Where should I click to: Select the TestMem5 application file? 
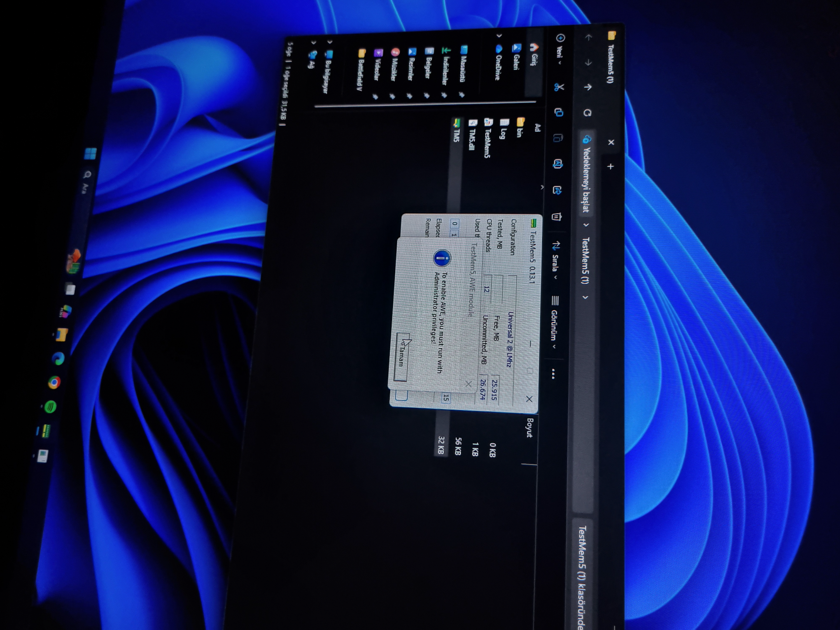point(487,138)
